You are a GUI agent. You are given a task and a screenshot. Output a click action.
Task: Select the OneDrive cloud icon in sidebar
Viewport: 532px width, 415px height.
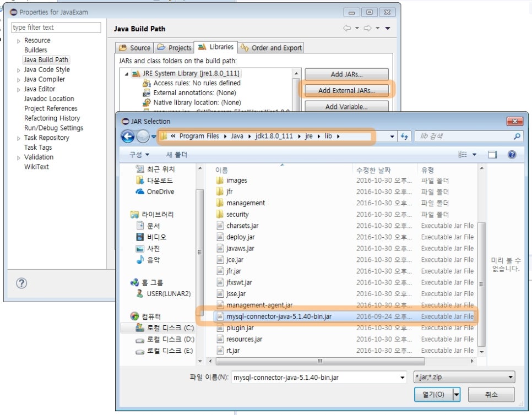point(140,192)
